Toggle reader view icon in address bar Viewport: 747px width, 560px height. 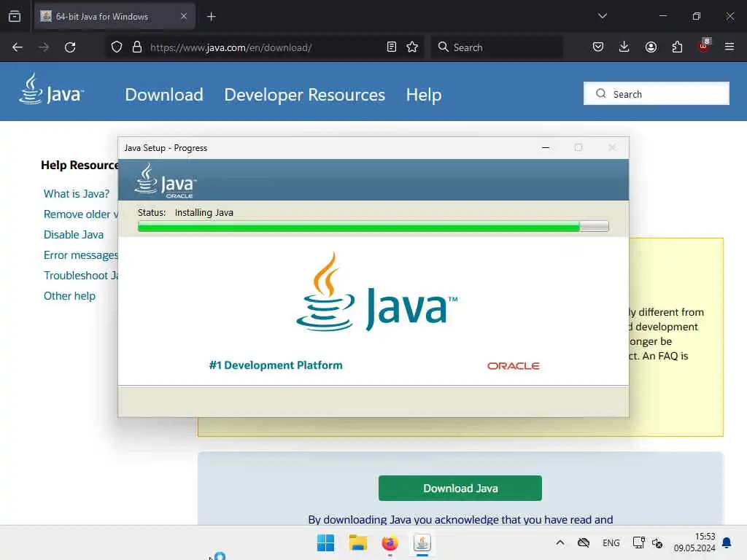click(x=392, y=47)
